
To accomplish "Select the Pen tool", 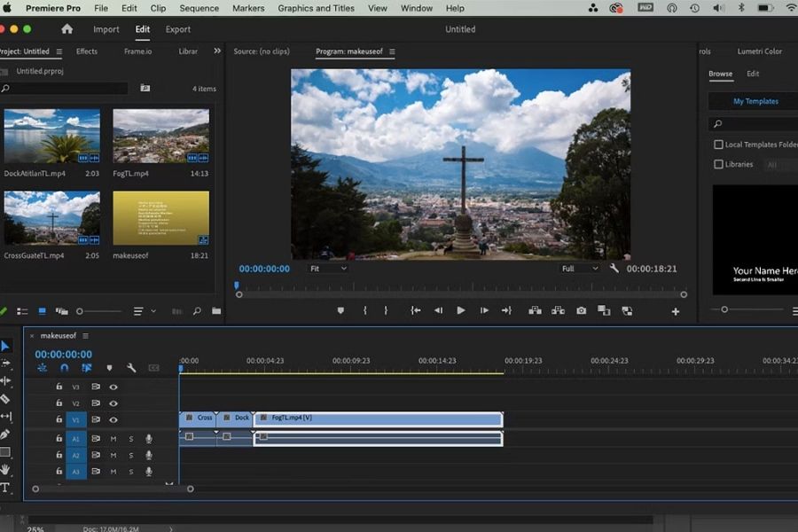I will click(x=5, y=434).
